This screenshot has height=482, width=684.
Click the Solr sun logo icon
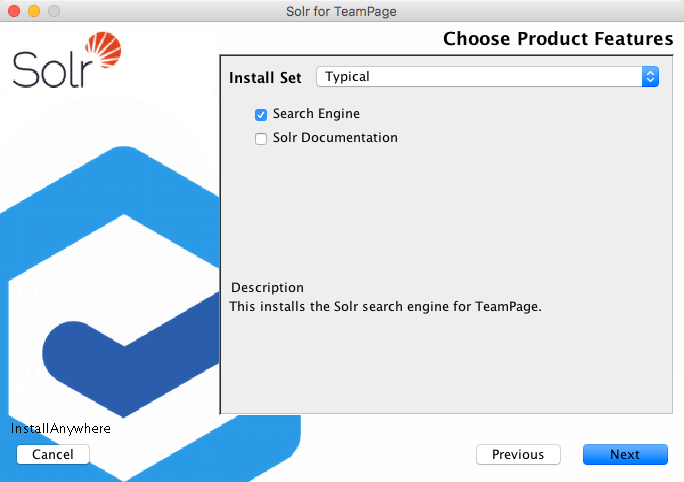[x=104, y=51]
